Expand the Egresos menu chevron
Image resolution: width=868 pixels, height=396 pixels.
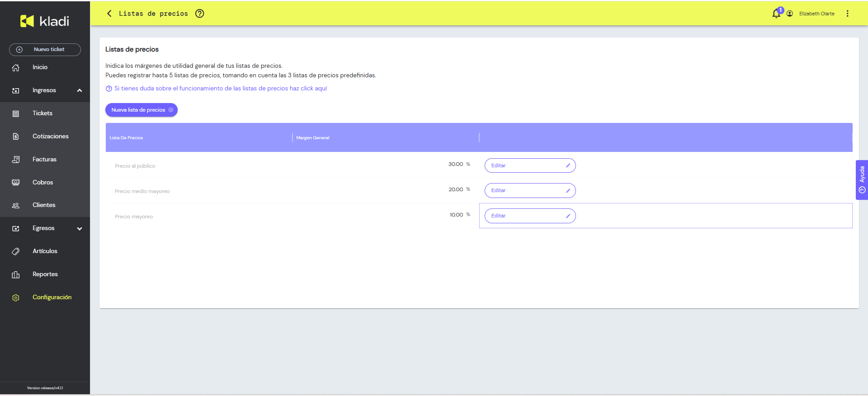tap(80, 229)
